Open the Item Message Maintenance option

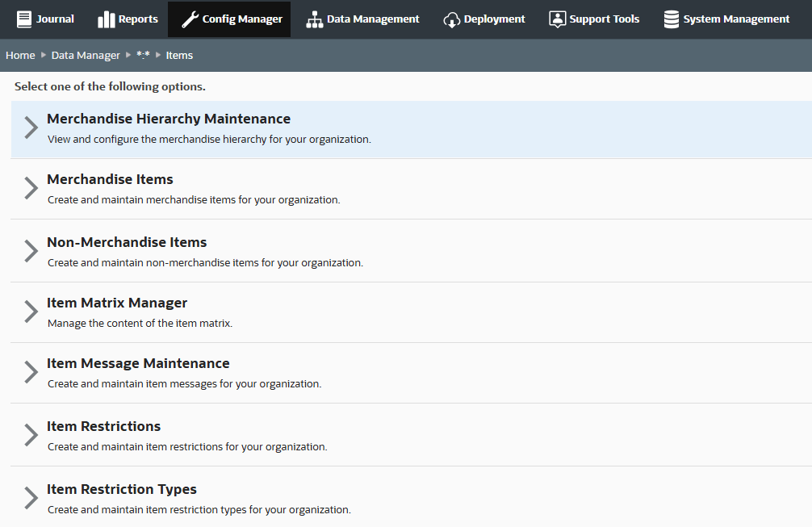coord(138,372)
